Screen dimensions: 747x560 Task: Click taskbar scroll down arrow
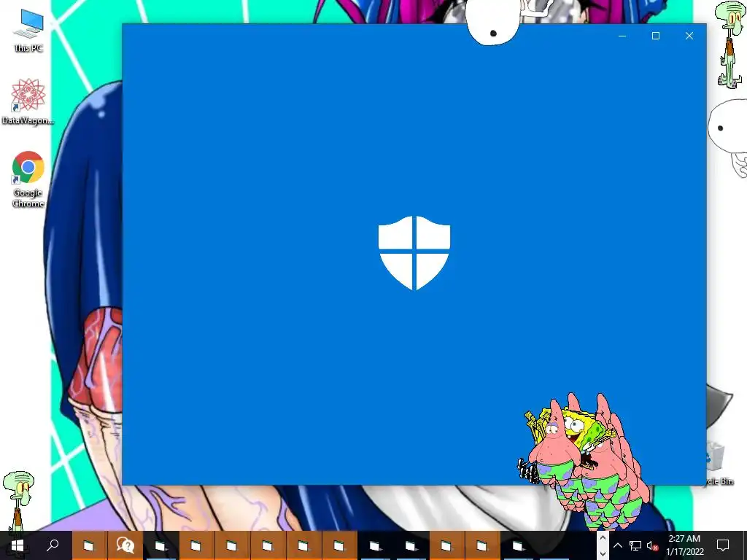[603, 554]
